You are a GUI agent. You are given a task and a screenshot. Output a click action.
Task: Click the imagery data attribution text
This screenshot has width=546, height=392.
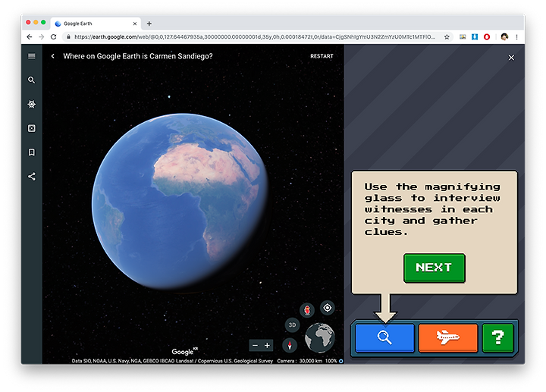[172, 361]
